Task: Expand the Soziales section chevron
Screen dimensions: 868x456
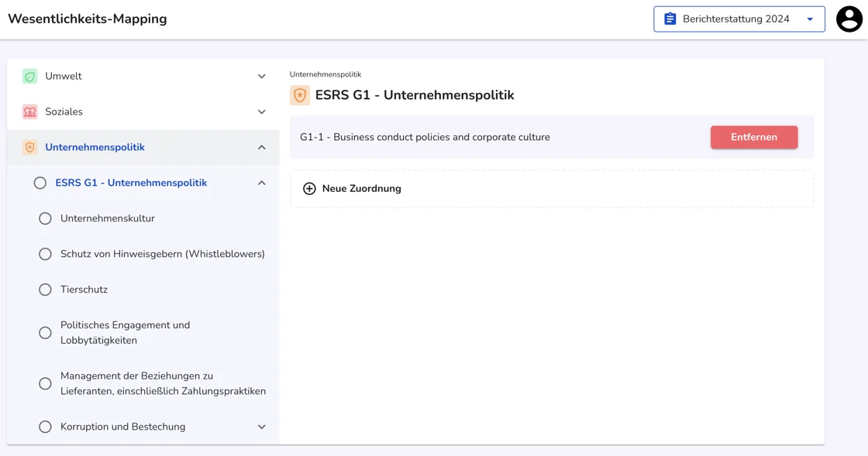Action: coord(261,111)
